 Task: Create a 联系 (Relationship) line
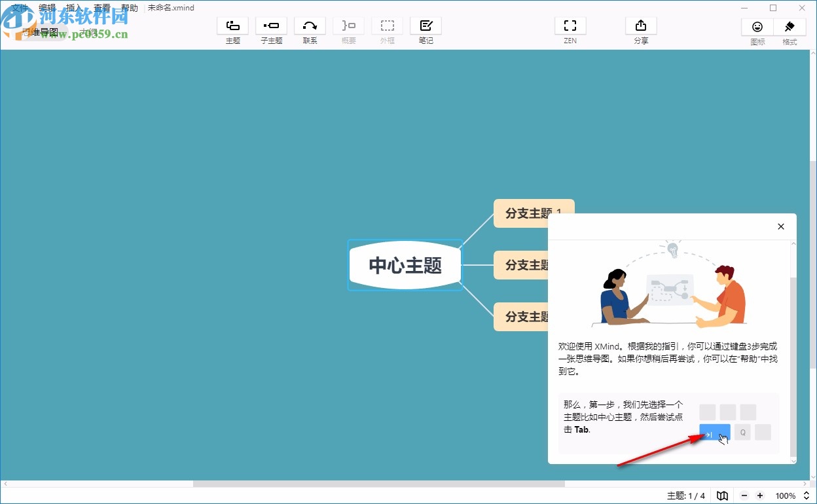tap(310, 29)
